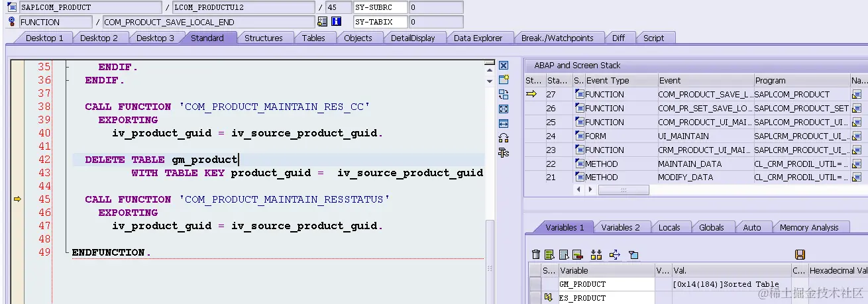Click the floppy disk save icon
This screenshot has height=304, width=868.
(800, 255)
